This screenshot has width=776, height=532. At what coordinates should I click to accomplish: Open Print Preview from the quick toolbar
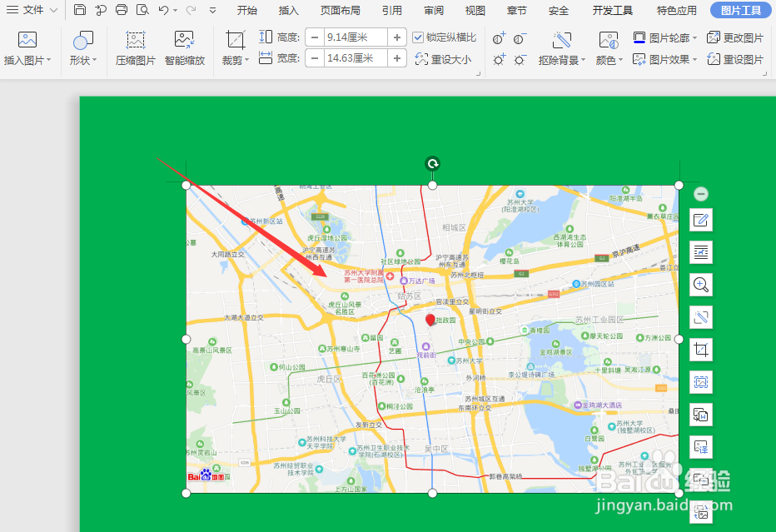click(142, 9)
